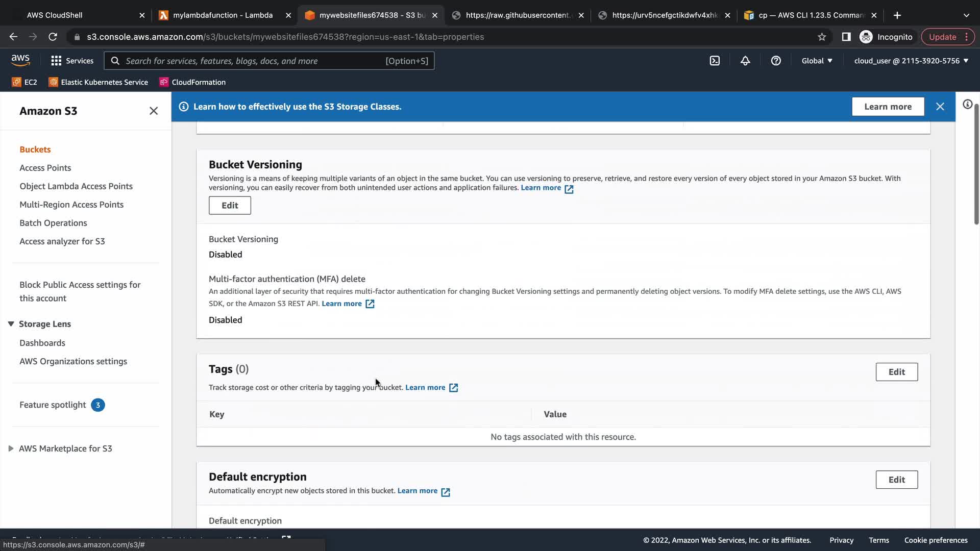Switch to the AWS CloudShell browser tab

55,15
